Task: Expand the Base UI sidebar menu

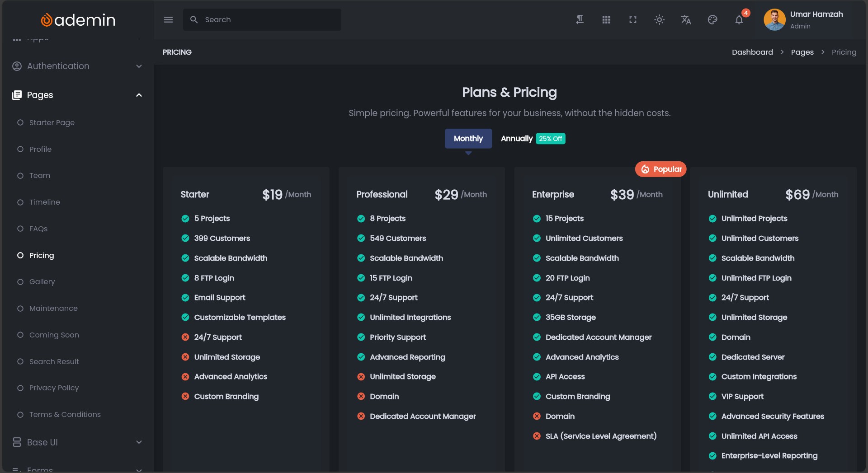Action: tap(77, 442)
